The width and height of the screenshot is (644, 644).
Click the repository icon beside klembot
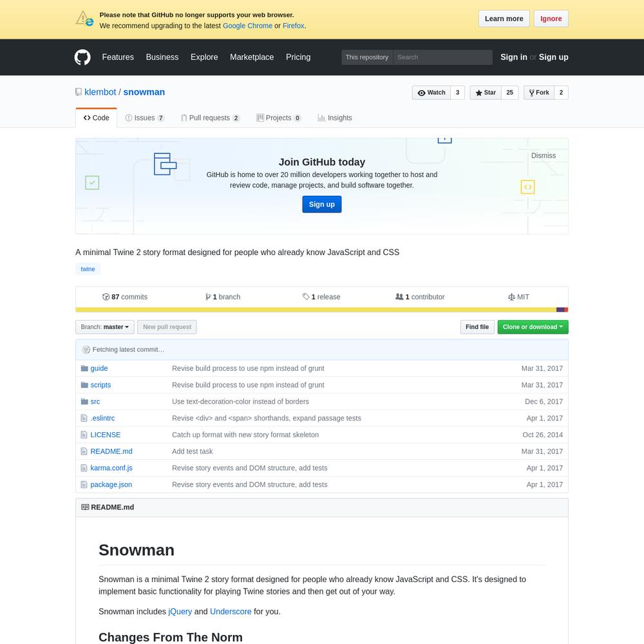79,92
